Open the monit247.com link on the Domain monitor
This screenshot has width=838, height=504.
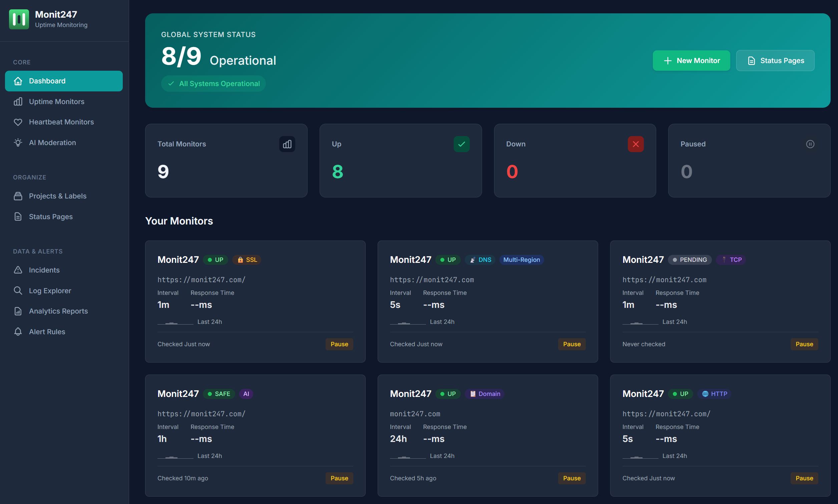tap(415, 414)
